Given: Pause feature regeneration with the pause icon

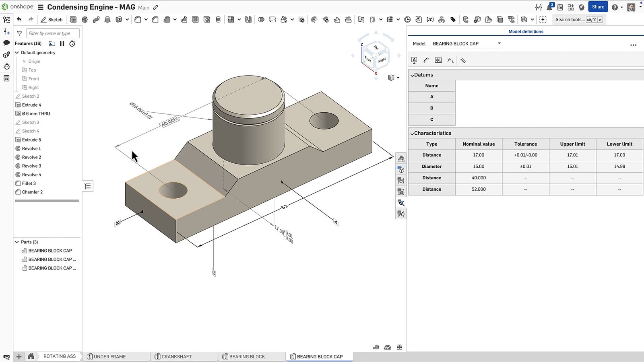Looking at the screenshot, I should [62, 43].
